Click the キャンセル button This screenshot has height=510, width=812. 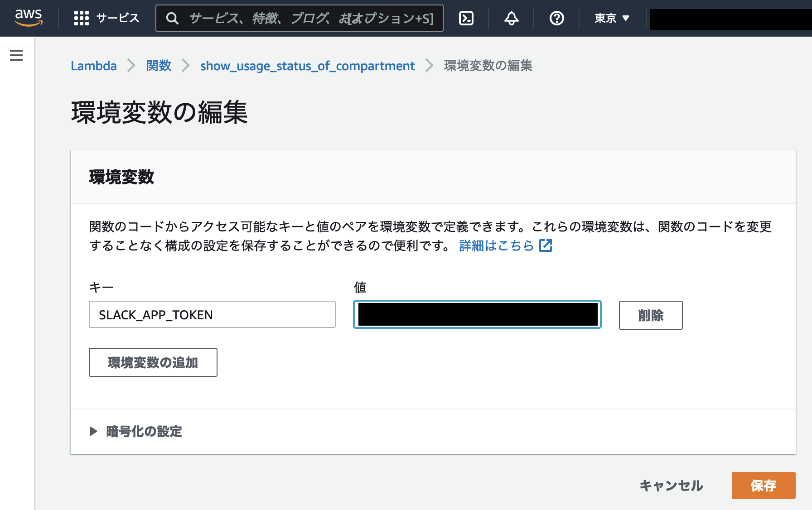click(x=671, y=486)
